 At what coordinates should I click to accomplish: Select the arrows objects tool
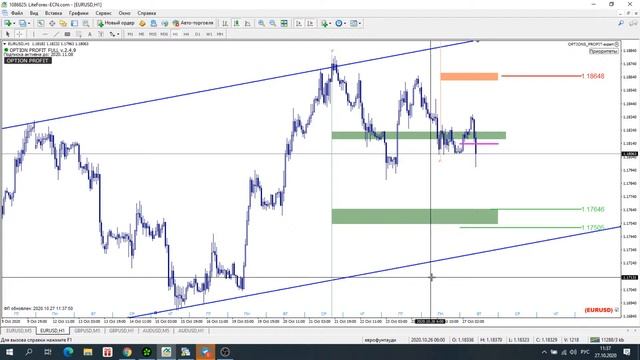pos(112,34)
